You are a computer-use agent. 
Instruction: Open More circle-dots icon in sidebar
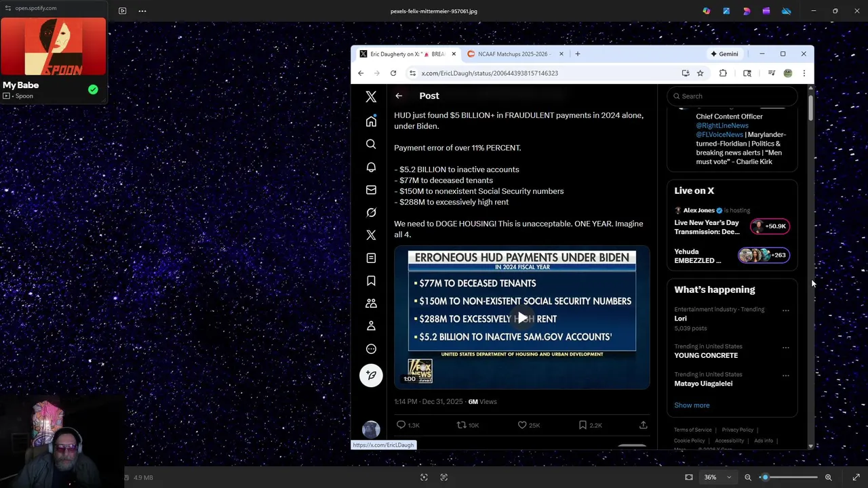(x=371, y=349)
